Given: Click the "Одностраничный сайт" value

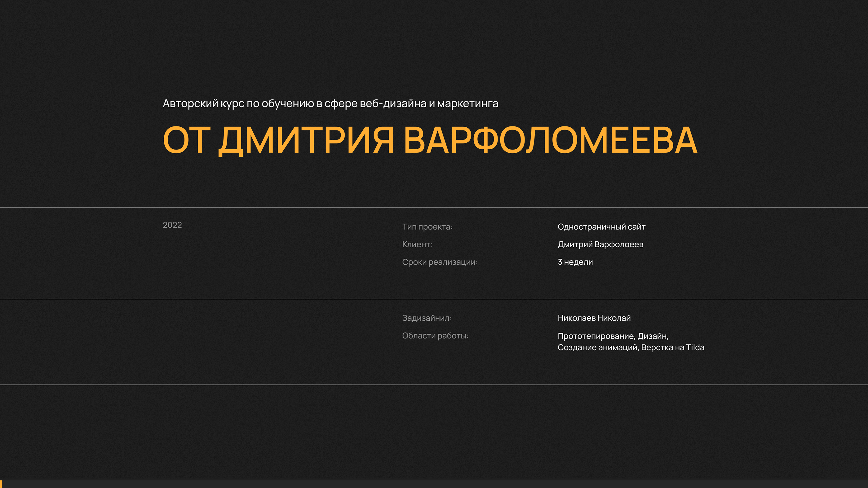Looking at the screenshot, I should (601, 227).
